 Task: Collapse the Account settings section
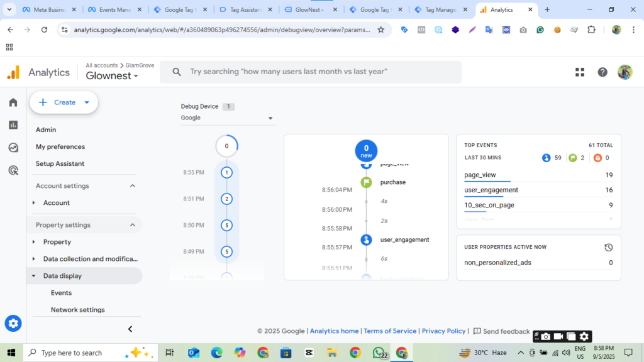[132, 186]
